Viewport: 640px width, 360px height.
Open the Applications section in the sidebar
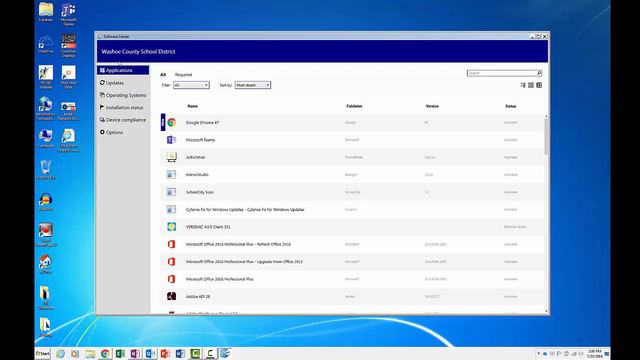(x=123, y=70)
